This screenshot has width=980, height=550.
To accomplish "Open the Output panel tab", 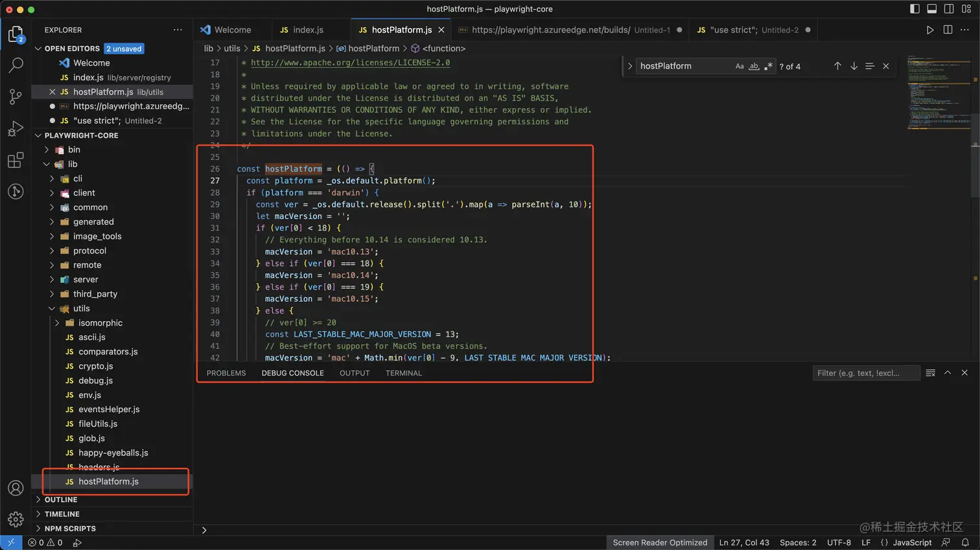I will coord(355,373).
